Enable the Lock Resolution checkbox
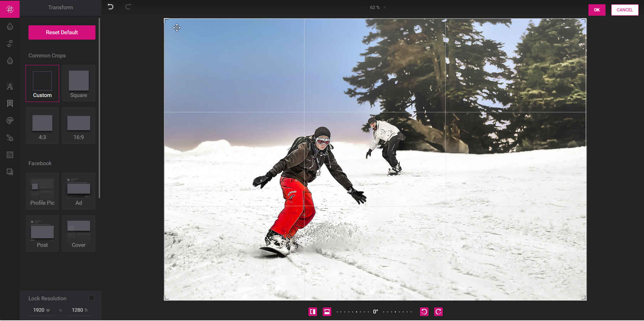The height and width of the screenshot is (321, 644). pyautogui.click(x=92, y=298)
